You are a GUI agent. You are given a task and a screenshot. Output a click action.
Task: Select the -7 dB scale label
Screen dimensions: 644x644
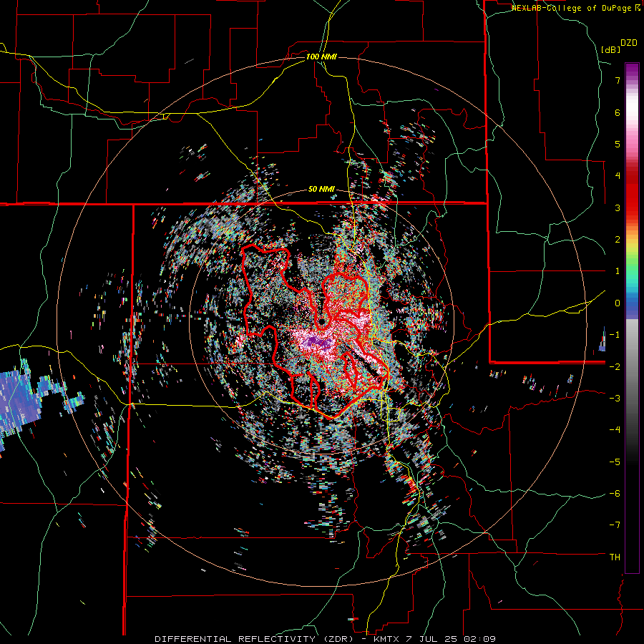click(615, 525)
